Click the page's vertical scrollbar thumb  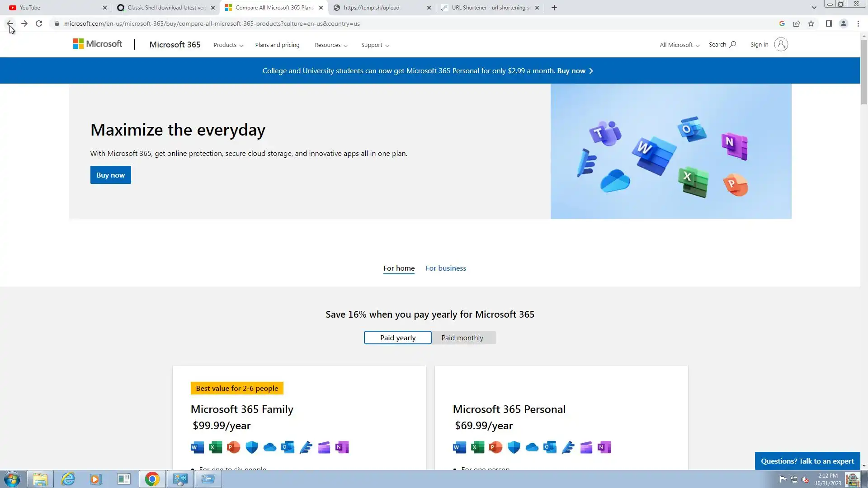[864, 72]
